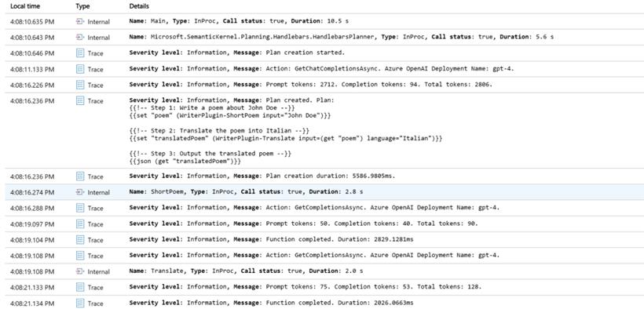Screen dimensions: 644x309
Task: Select the timestamp 4:08:16.274 PM
Action: click(32, 192)
